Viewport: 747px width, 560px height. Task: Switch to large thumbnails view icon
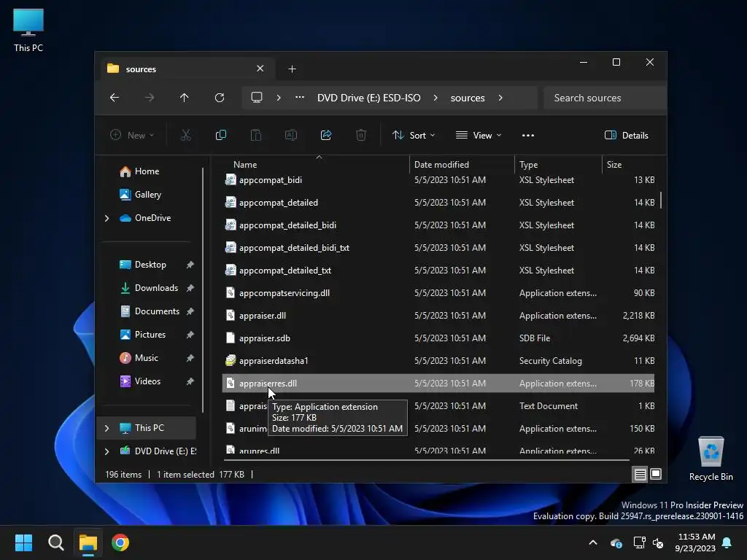(x=656, y=474)
